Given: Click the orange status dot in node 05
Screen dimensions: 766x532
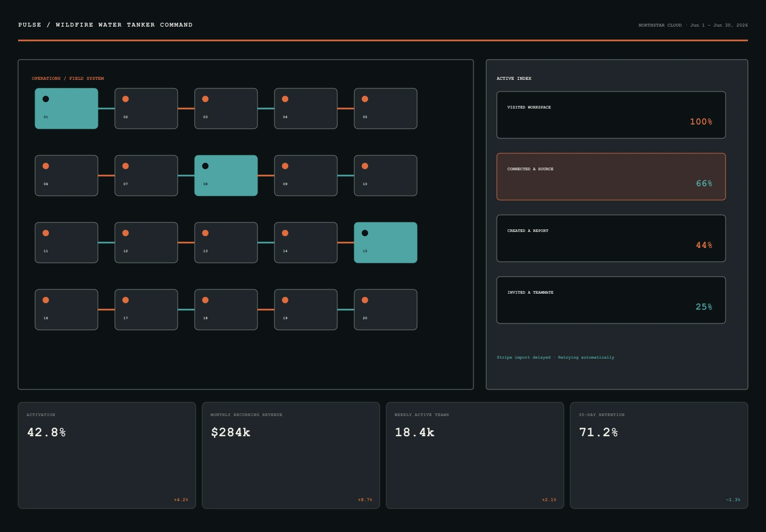Looking at the screenshot, I should click(365, 99).
